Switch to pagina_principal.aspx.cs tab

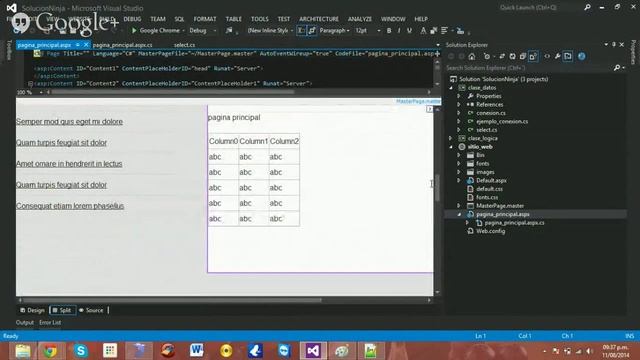[x=122, y=45]
